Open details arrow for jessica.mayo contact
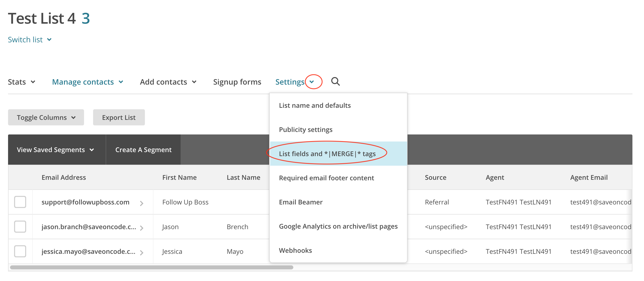This screenshot has height=281, width=644. click(142, 253)
